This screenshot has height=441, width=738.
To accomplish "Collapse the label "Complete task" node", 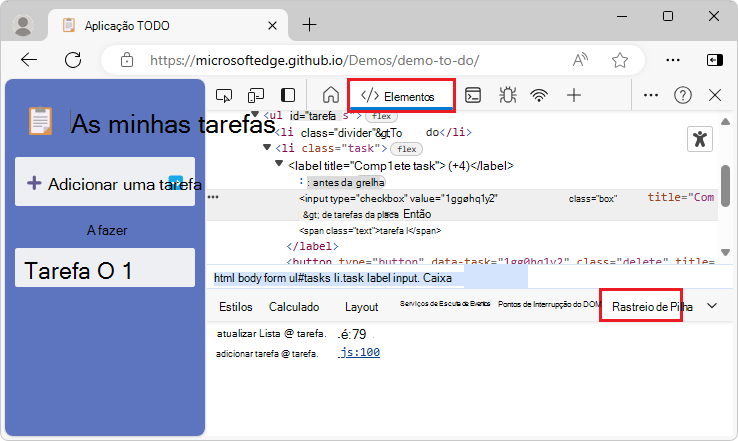I will (x=280, y=165).
